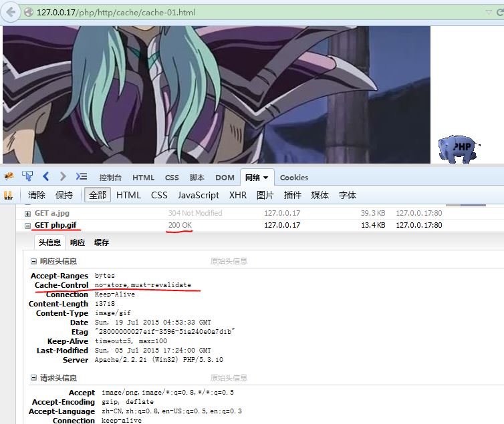504x424 pixels.
Task: Filter network by JavaScript
Action: click(199, 195)
